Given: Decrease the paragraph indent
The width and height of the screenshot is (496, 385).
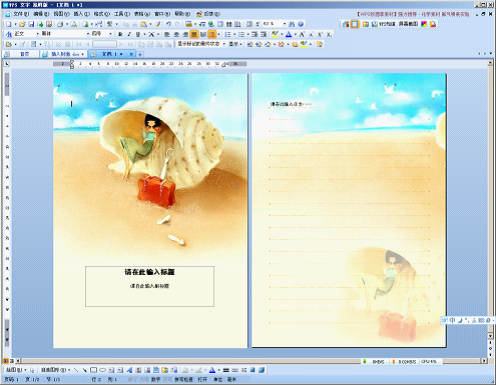Looking at the screenshot, I should point(255,34).
